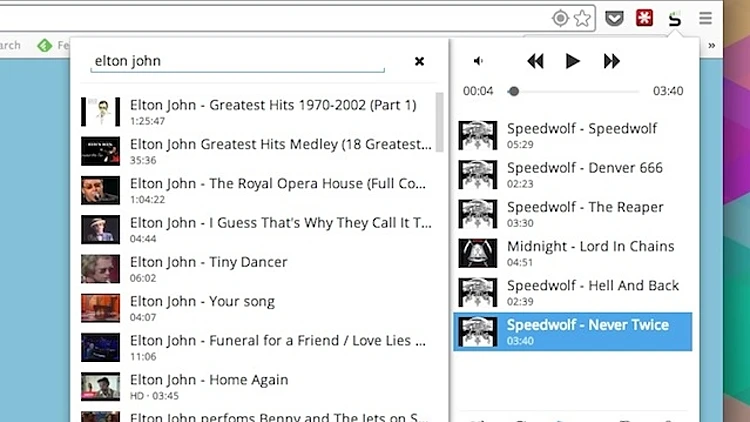This screenshot has height=422, width=750.
Task: Clear the search field with the X
Action: click(x=419, y=61)
